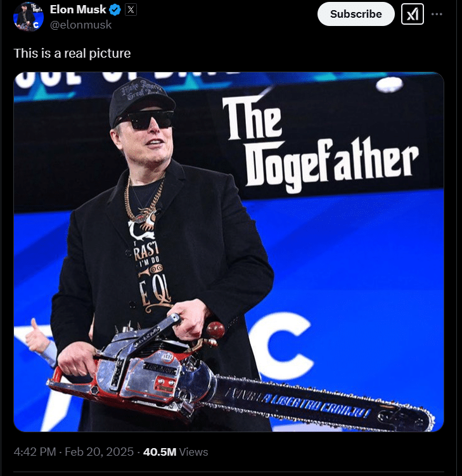Click the X affiliation badge beside the name
462x476 pixels.
(131, 10)
